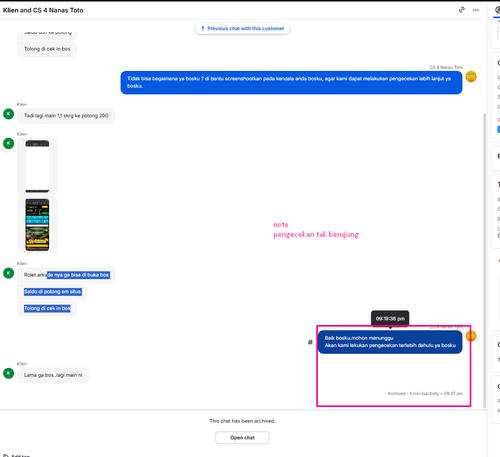Open the transfer chat icon in header

point(462,10)
